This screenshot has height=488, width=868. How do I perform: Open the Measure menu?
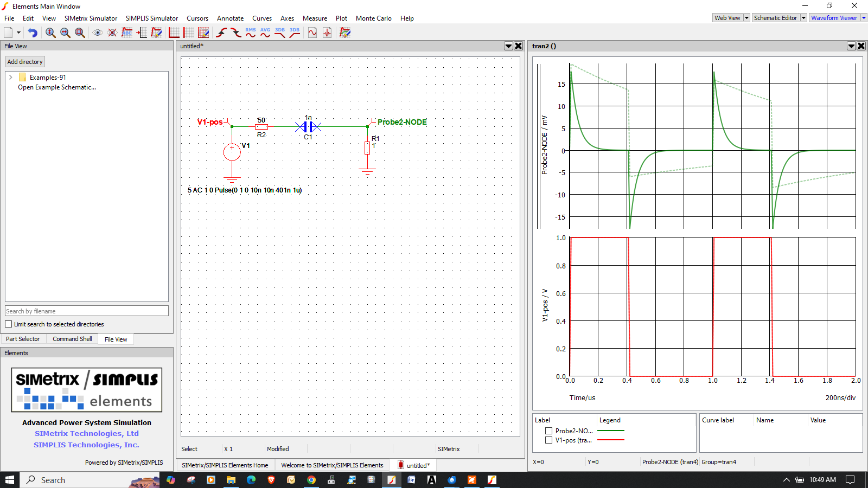tap(315, 18)
